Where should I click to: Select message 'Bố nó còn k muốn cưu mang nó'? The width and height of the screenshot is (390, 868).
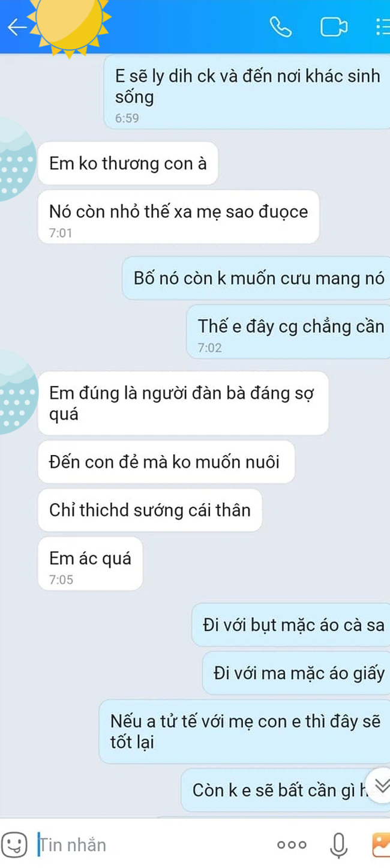coord(257,278)
